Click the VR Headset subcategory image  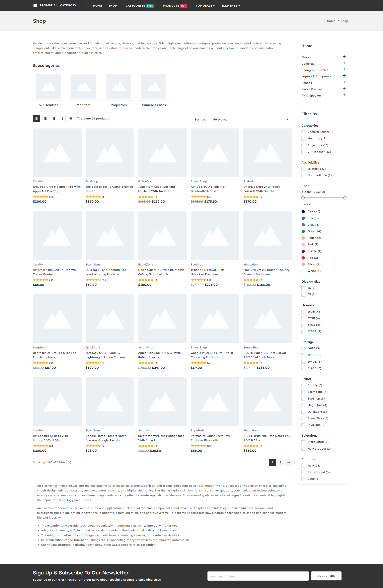tap(48, 86)
